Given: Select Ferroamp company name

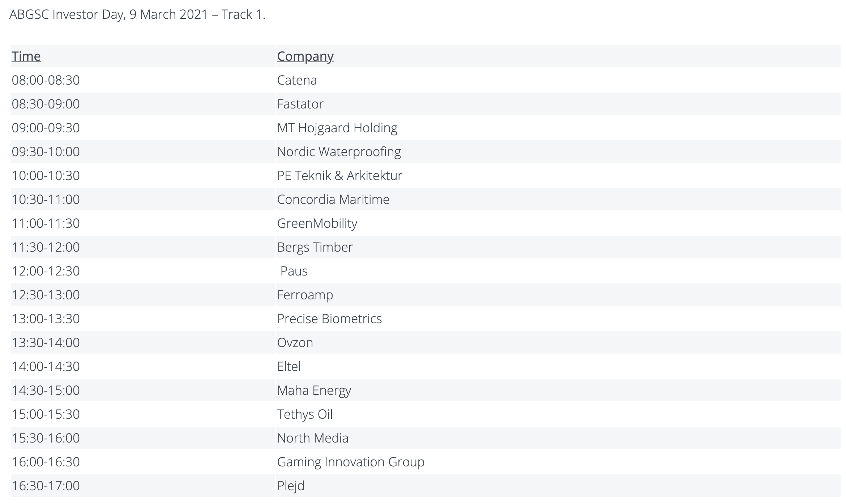Looking at the screenshot, I should click(x=305, y=295).
